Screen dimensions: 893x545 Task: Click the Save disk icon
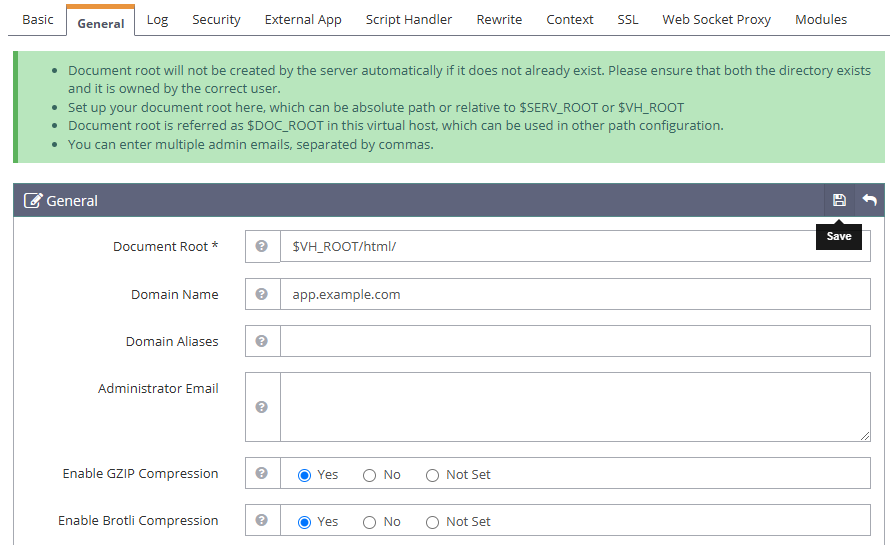[839, 200]
